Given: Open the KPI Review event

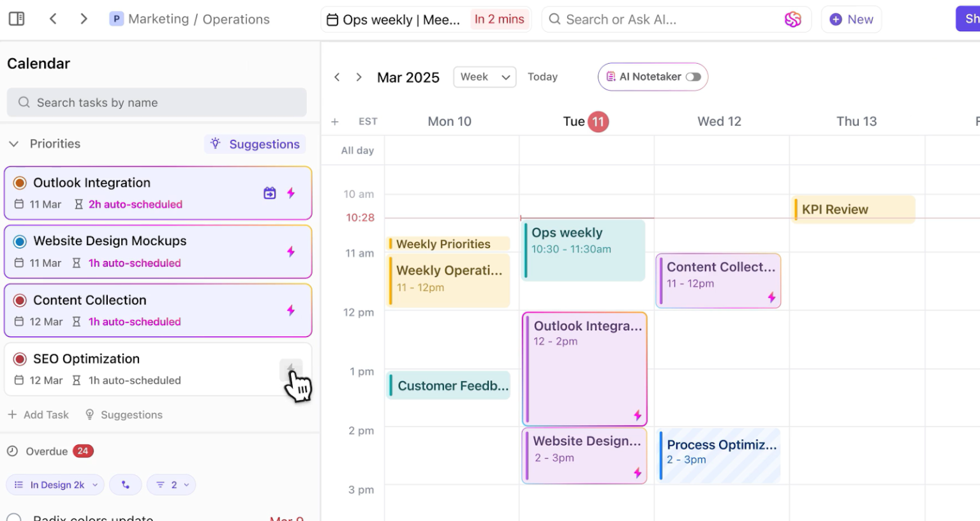Looking at the screenshot, I should [854, 209].
